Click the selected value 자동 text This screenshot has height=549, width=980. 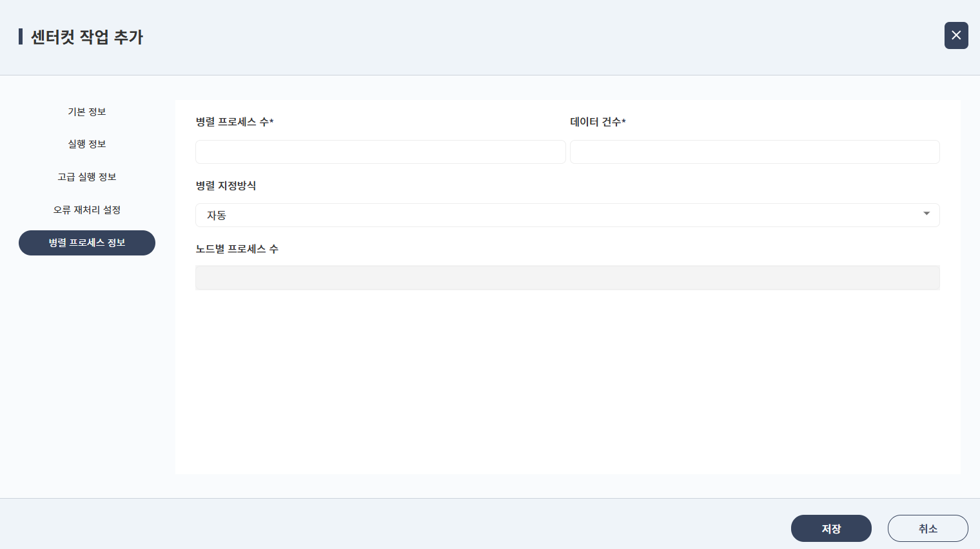[217, 215]
